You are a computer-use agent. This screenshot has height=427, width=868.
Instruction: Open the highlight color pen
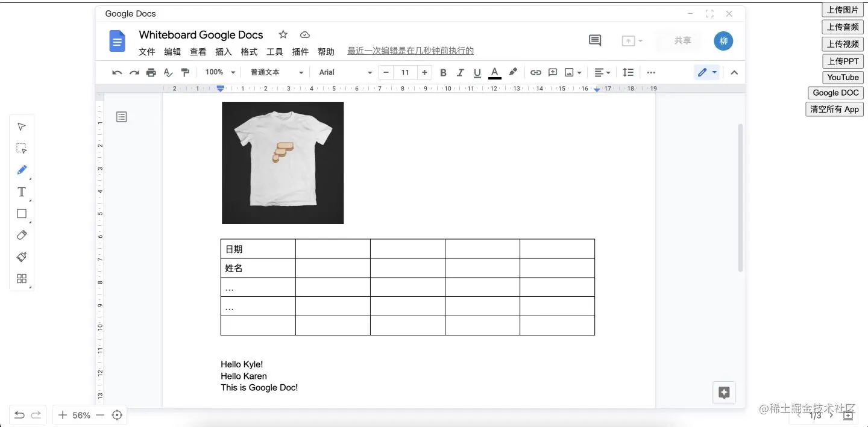(513, 72)
